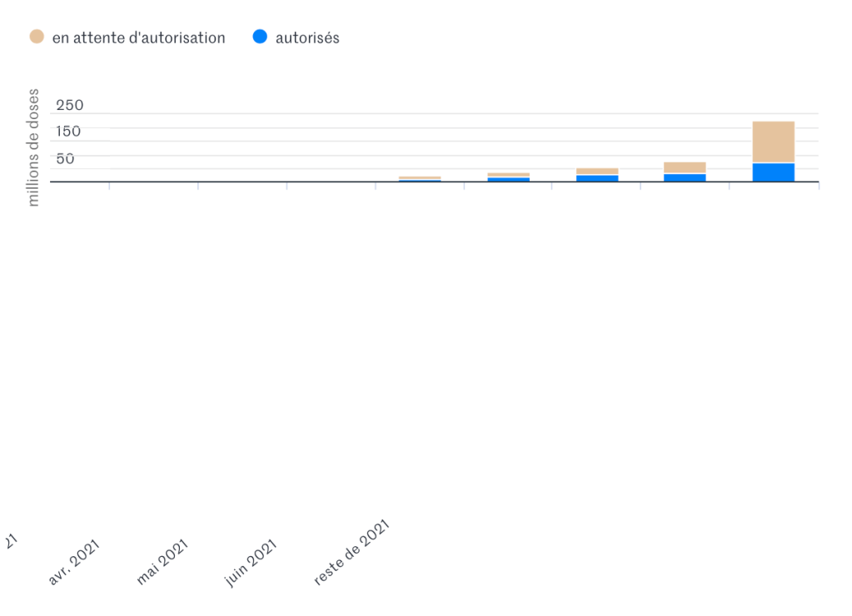Click the beige segment of the second-shortest bar
The height and width of the screenshot is (616, 852).
click(508, 175)
